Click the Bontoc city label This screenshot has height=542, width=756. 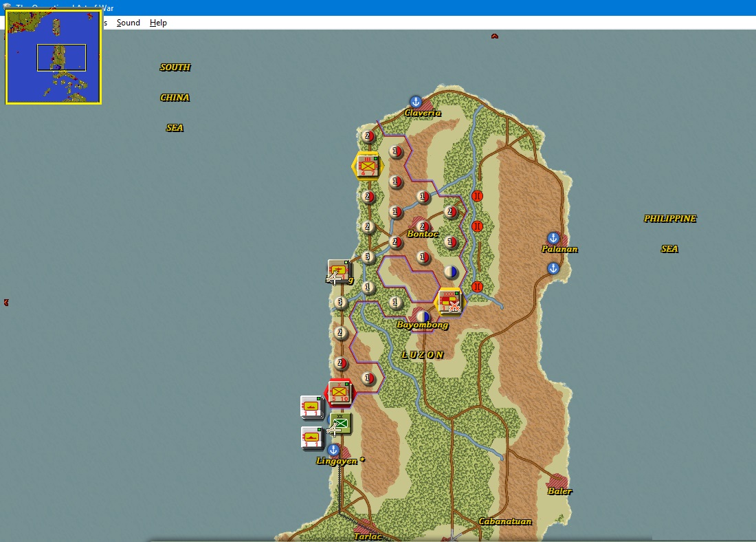pyautogui.click(x=423, y=234)
